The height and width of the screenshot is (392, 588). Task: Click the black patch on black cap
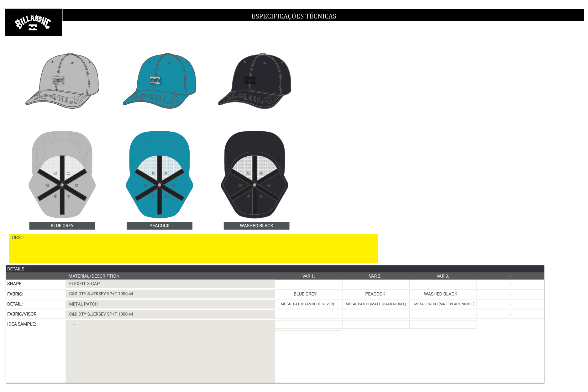250,80
